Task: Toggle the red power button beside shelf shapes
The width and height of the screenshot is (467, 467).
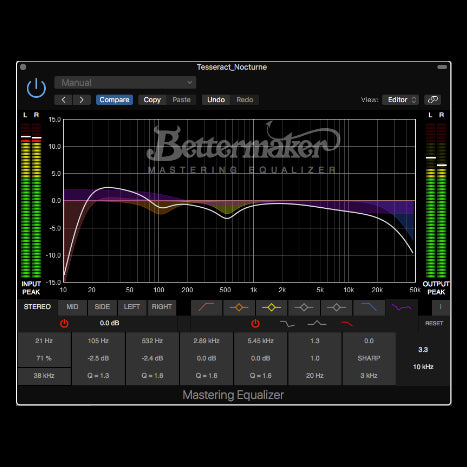Action: [255, 323]
